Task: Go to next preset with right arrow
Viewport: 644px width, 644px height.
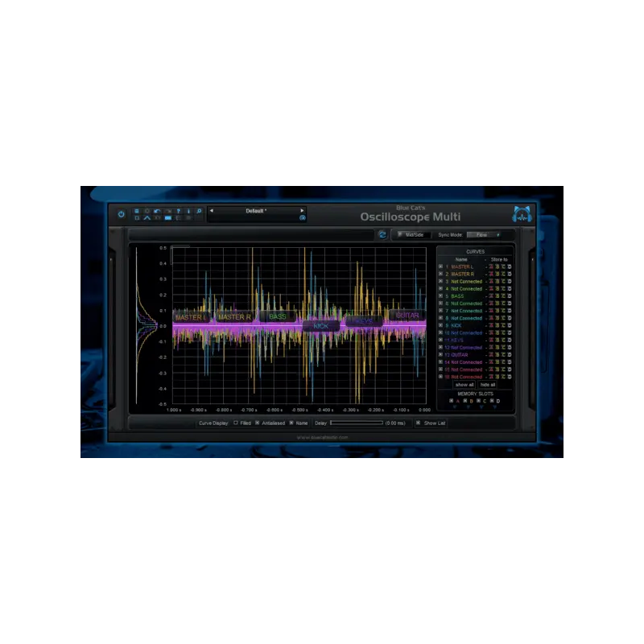Action: [x=303, y=211]
